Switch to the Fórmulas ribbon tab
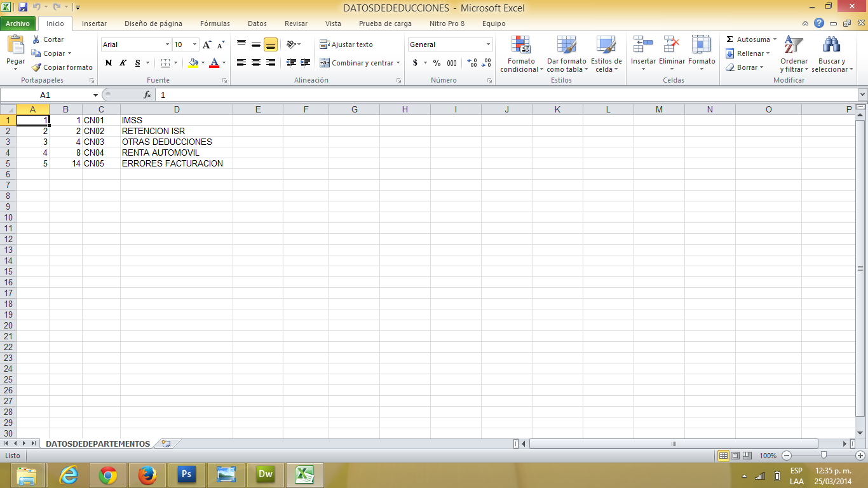868x488 pixels. [215, 24]
